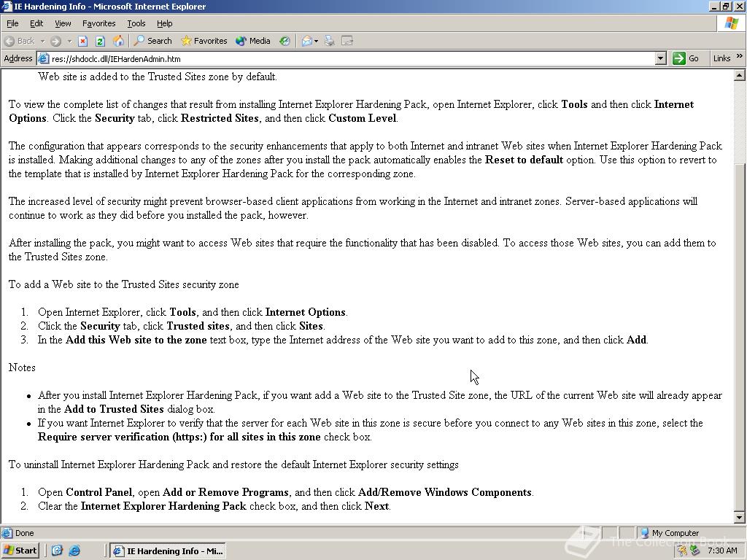Open the Search pane from toolbar

(152, 41)
